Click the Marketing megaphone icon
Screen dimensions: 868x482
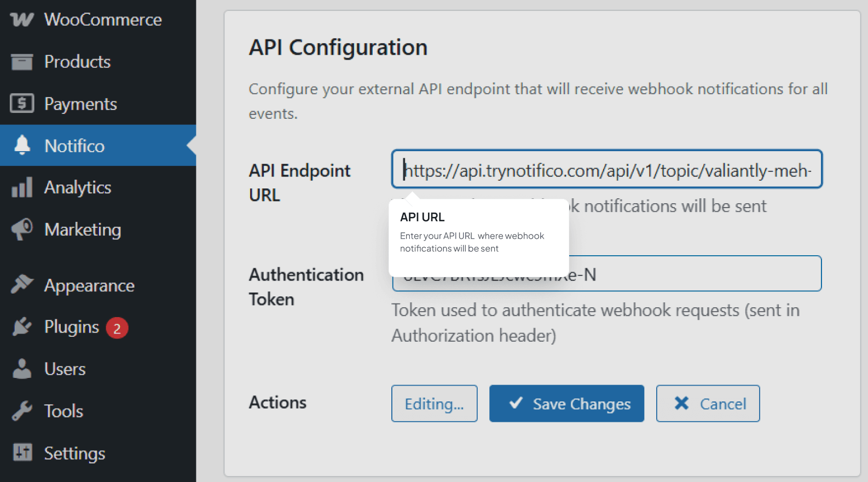click(x=22, y=229)
